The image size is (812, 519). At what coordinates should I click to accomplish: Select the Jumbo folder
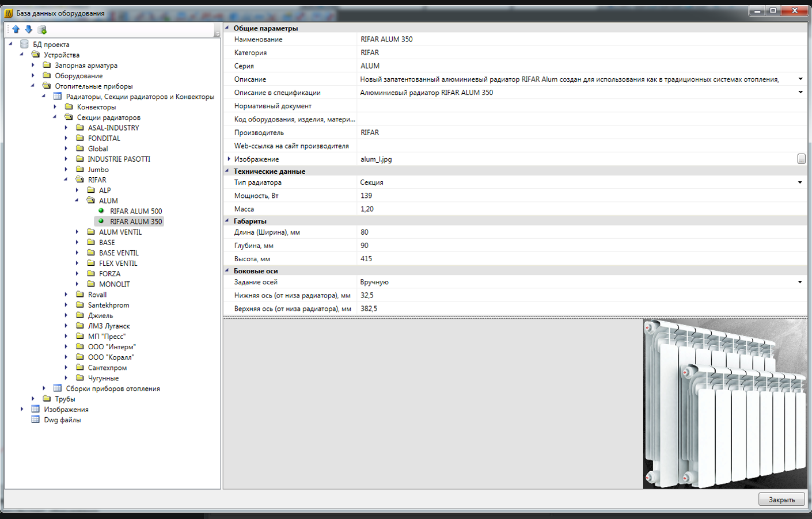[98, 169]
